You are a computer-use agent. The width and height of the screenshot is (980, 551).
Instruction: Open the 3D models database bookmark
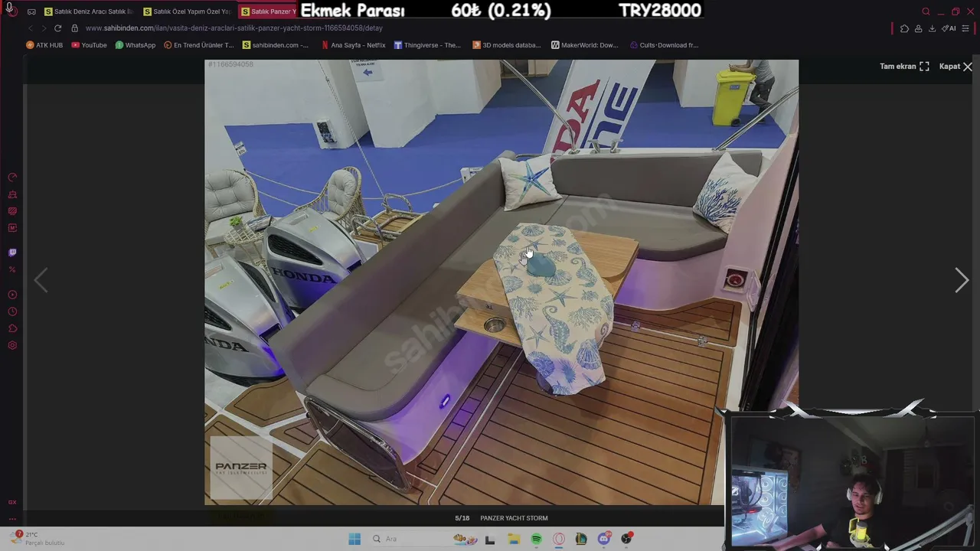point(507,45)
